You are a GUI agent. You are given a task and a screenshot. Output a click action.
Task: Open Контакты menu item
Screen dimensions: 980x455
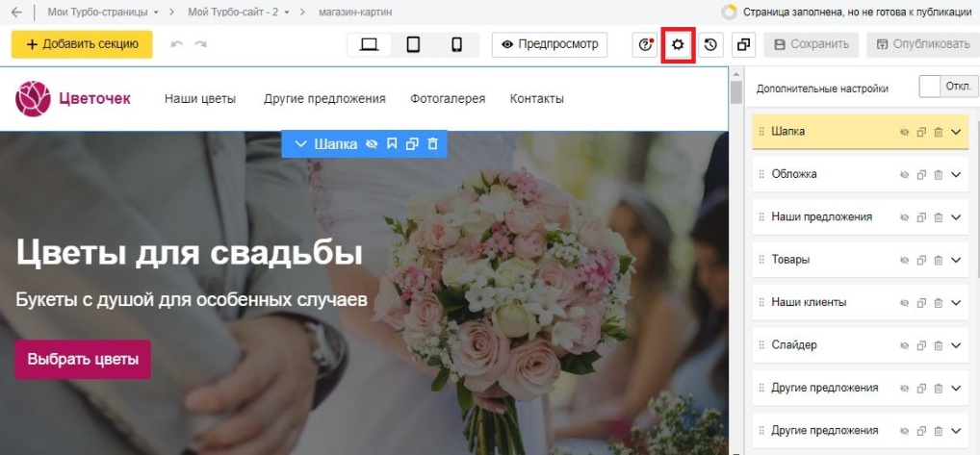pyautogui.click(x=536, y=98)
